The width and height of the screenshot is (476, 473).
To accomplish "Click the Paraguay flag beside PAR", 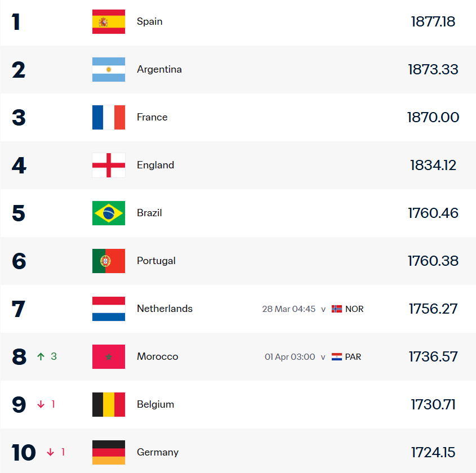I will pos(337,357).
